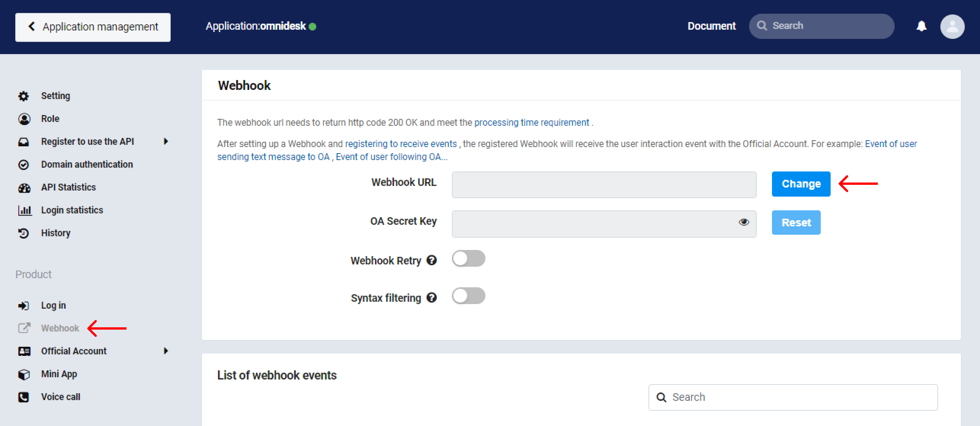The width and height of the screenshot is (980, 426).
Task: Click the webhook events Search field
Action: click(x=793, y=397)
